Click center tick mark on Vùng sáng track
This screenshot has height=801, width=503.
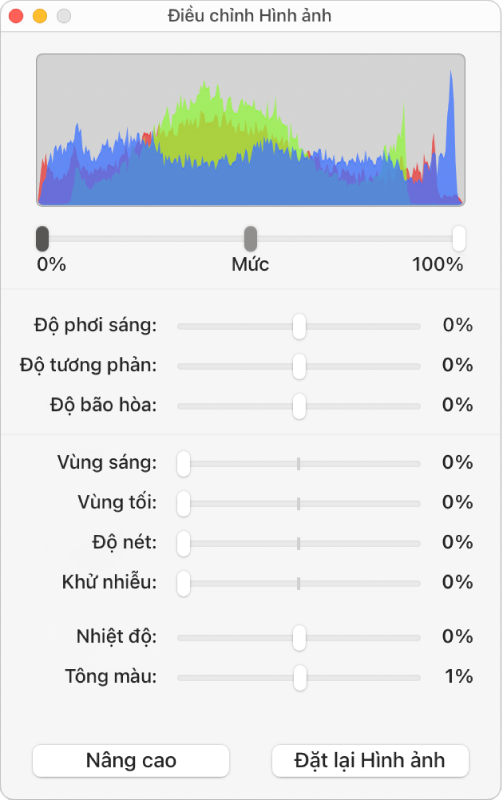click(299, 463)
